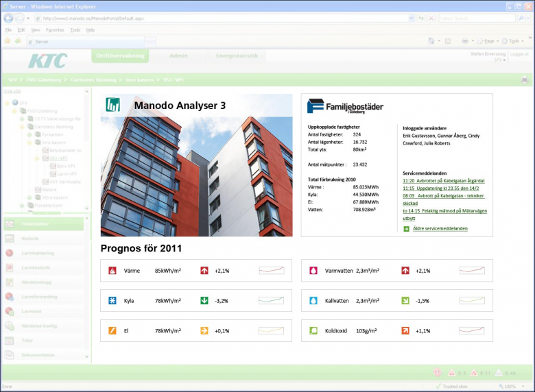Click the Koldioxid trend sparkline
The image size is (535, 392).
click(472, 330)
